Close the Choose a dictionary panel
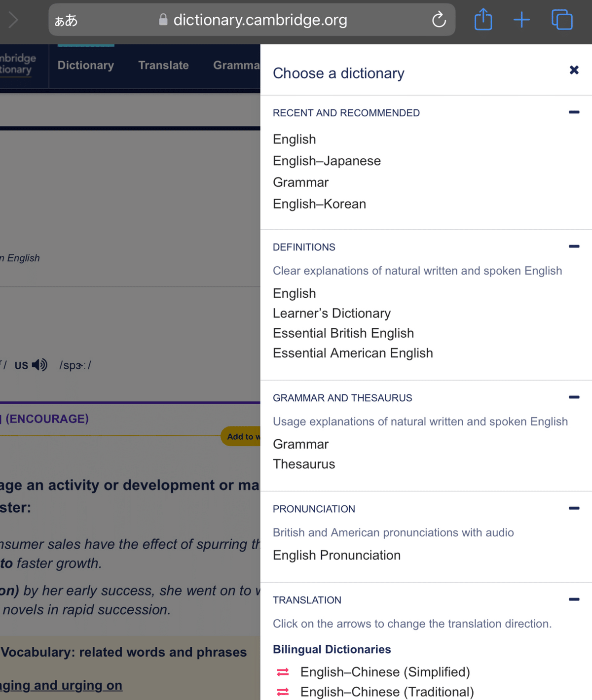592x700 pixels. (x=574, y=70)
